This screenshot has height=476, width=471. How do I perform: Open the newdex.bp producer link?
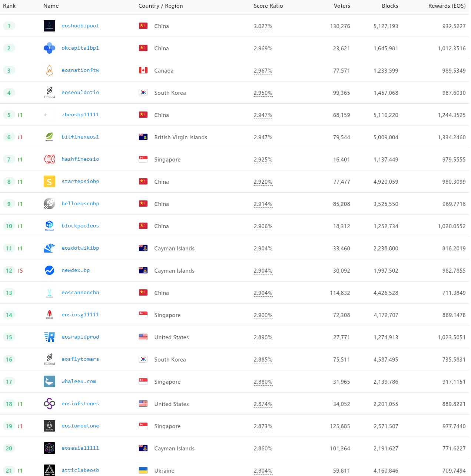[76, 270]
